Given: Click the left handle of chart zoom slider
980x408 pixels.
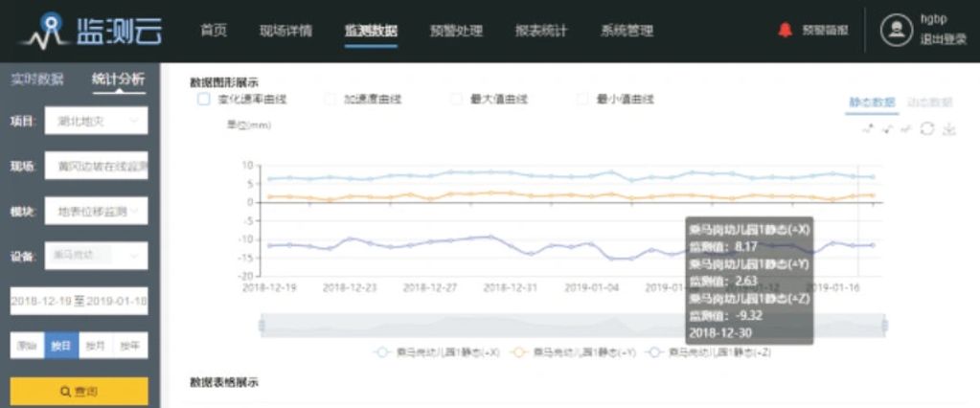Looking at the screenshot, I should (x=262, y=326).
